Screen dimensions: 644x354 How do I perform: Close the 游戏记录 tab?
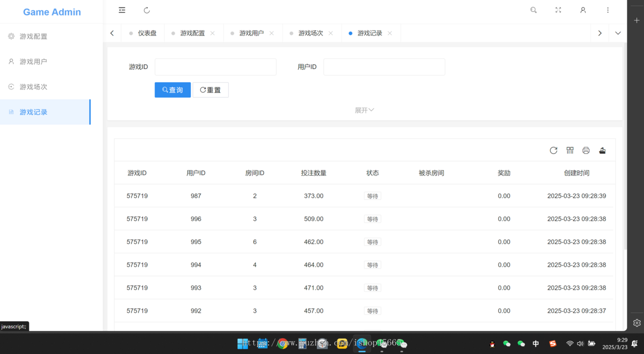[390, 33]
